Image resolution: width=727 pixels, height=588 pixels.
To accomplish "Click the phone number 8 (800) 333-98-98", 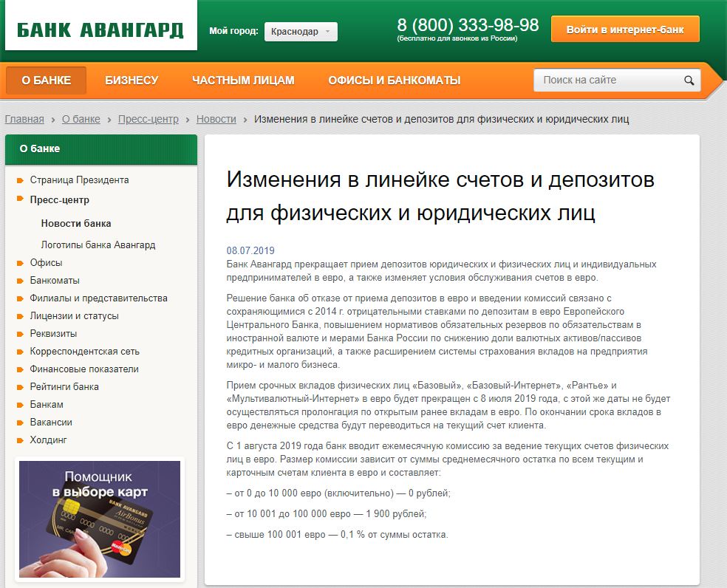I will tap(468, 25).
